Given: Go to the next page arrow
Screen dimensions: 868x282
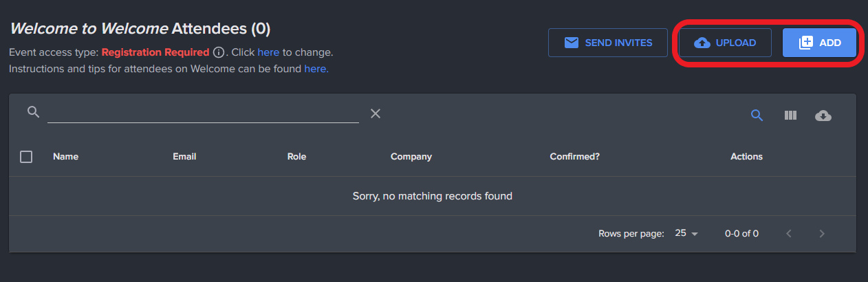Looking at the screenshot, I should [822, 234].
